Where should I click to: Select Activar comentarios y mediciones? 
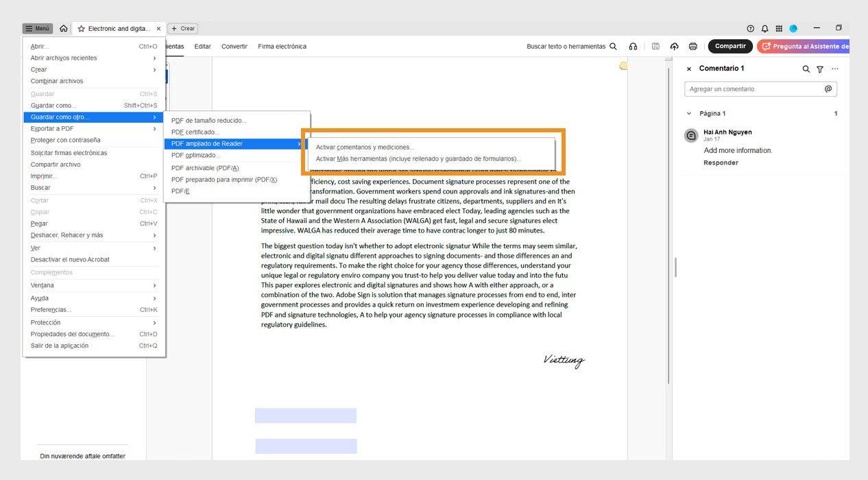[x=363, y=147]
